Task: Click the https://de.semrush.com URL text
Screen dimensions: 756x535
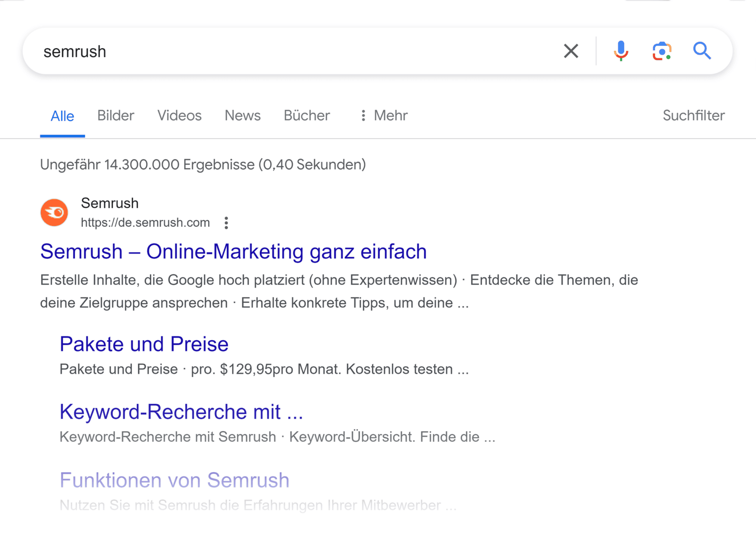Action: point(145,223)
